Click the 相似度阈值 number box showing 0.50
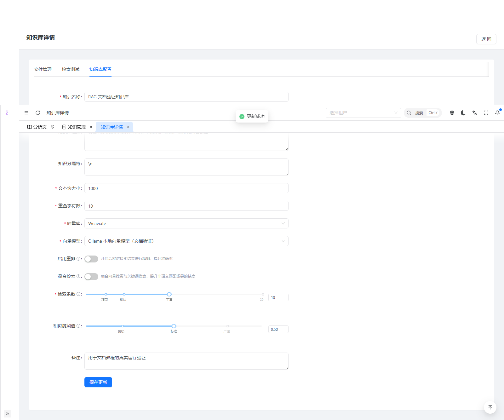Image resolution: width=504 pixels, height=420 pixels. click(278, 329)
